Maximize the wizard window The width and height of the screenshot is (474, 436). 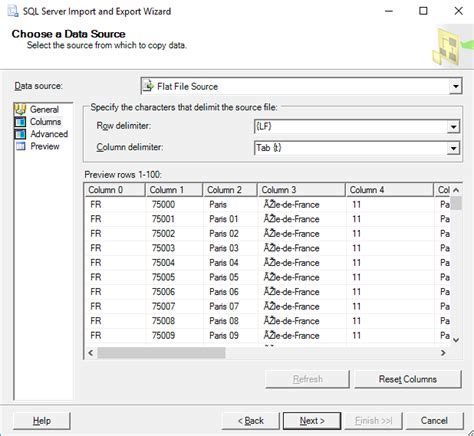click(x=423, y=11)
